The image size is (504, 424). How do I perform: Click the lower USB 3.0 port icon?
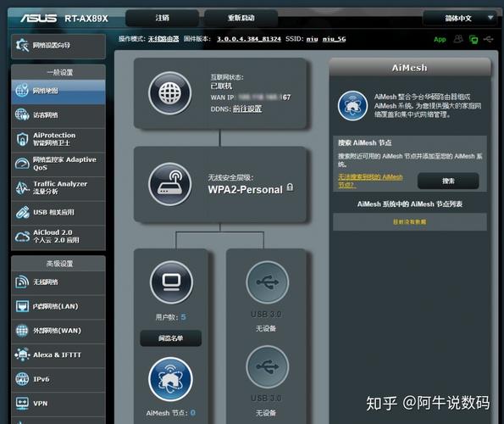point(267,366)
